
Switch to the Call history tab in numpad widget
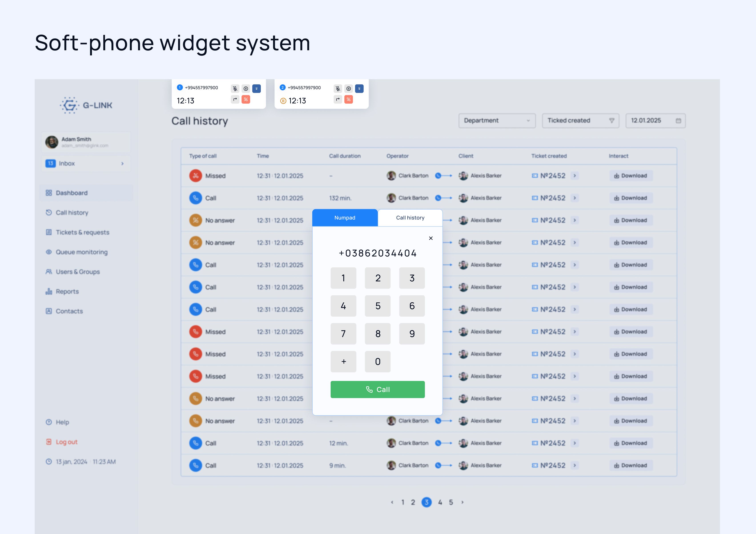tap(410, 217)
